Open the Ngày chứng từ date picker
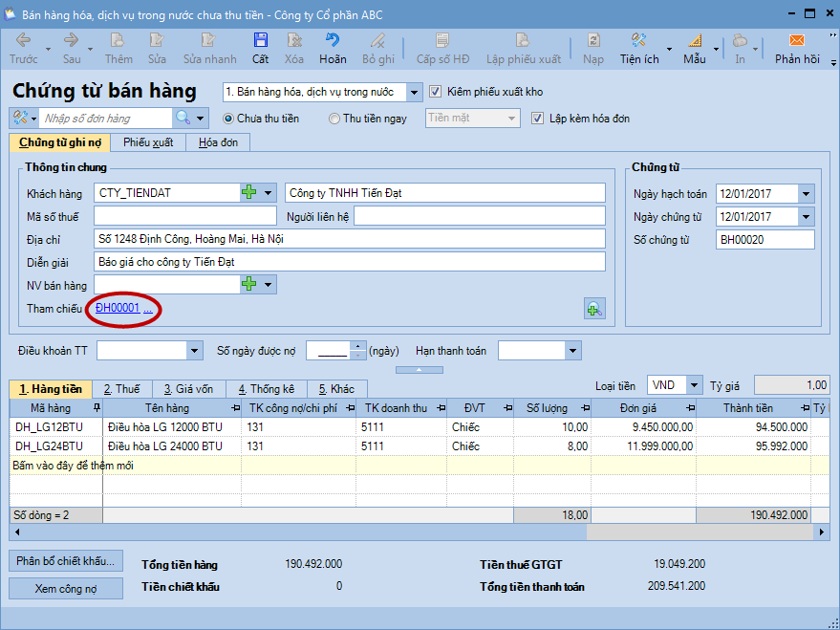This screenshot has width=840, height=630. pyautogui.click(x=806, y=217)
